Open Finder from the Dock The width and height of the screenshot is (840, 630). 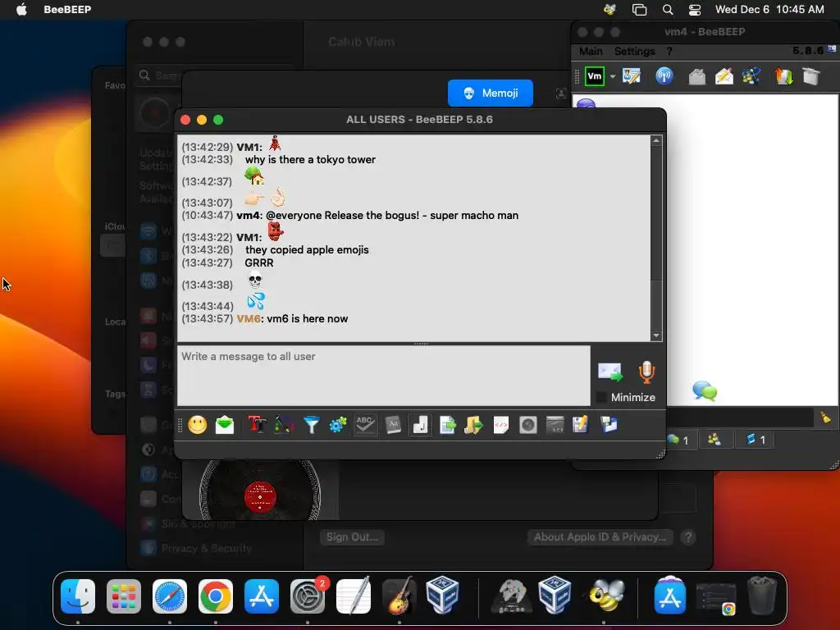click(x=78, y=596)
